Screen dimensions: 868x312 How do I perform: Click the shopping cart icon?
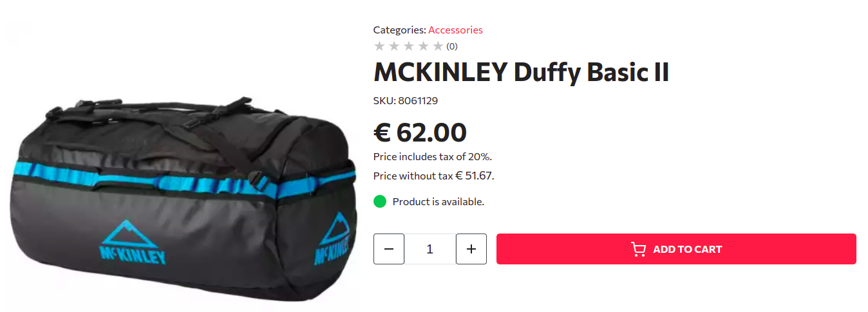pyautogui.click(x=638, y=249)
